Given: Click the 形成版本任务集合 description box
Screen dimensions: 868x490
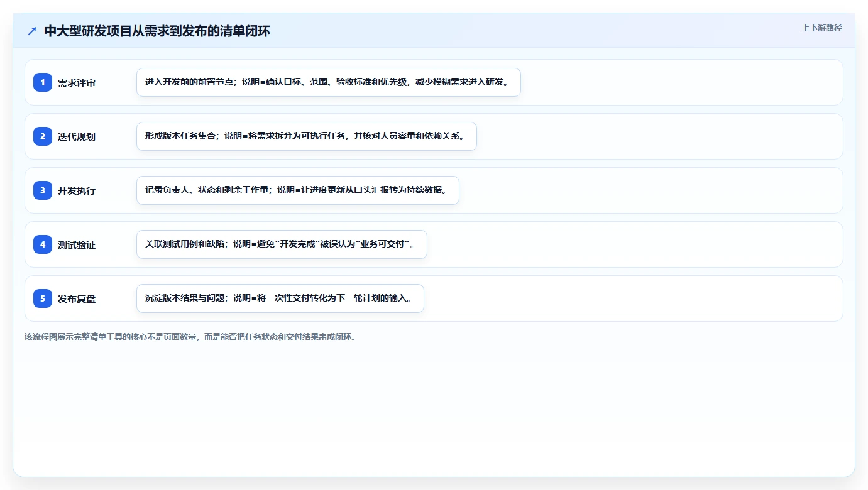Looking at the screenshot, I should point(307,136).
